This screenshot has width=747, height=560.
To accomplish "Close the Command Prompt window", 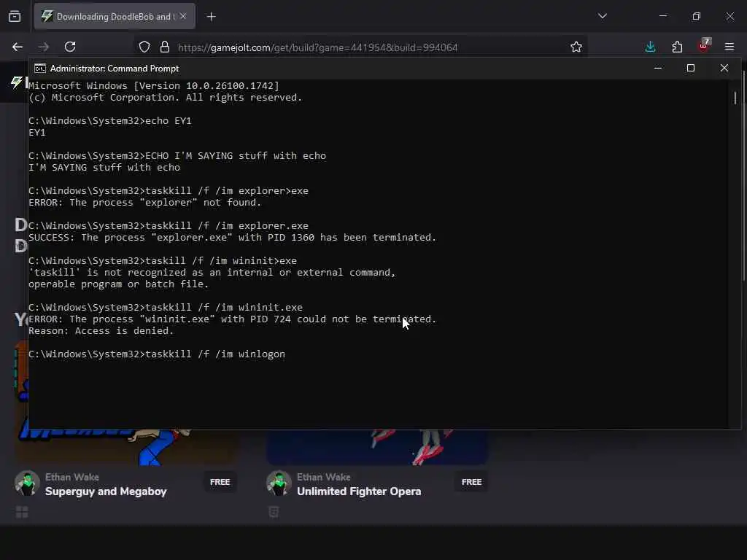I will tap(724, 68).
